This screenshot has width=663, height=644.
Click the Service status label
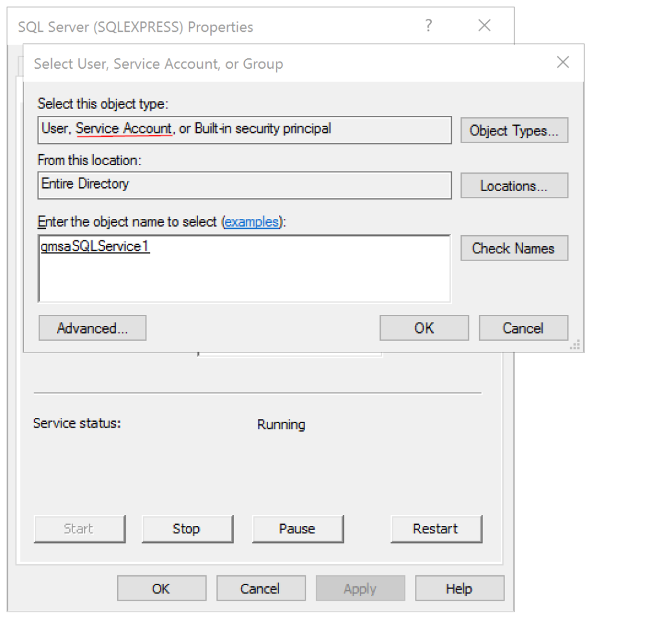pyautogui.click(x=77, y=423)
